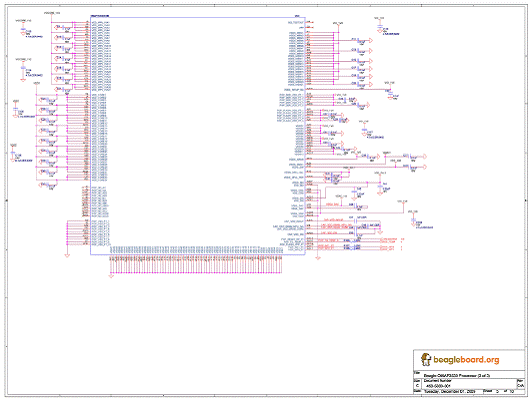Image resolution: width=531 pixels, height=398 pixels.
Task: Select the Beagle OMAP3530 Processor title text
Action: point(457,376)
